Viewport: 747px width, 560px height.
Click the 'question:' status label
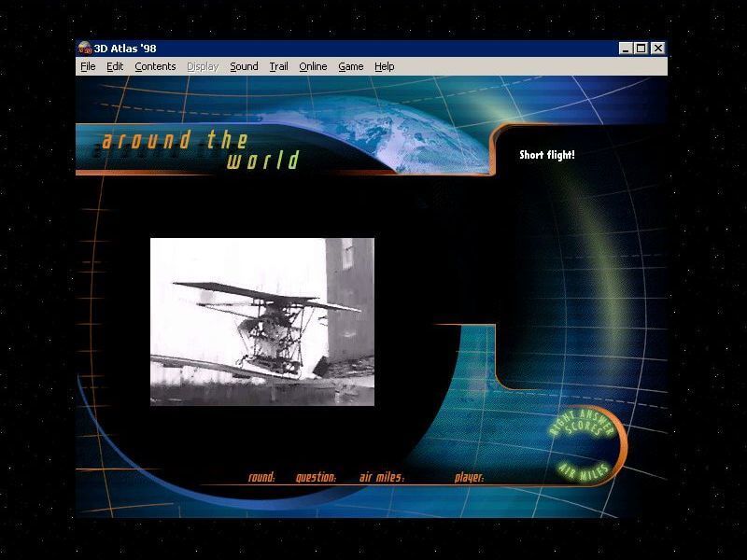coord(316,477)
